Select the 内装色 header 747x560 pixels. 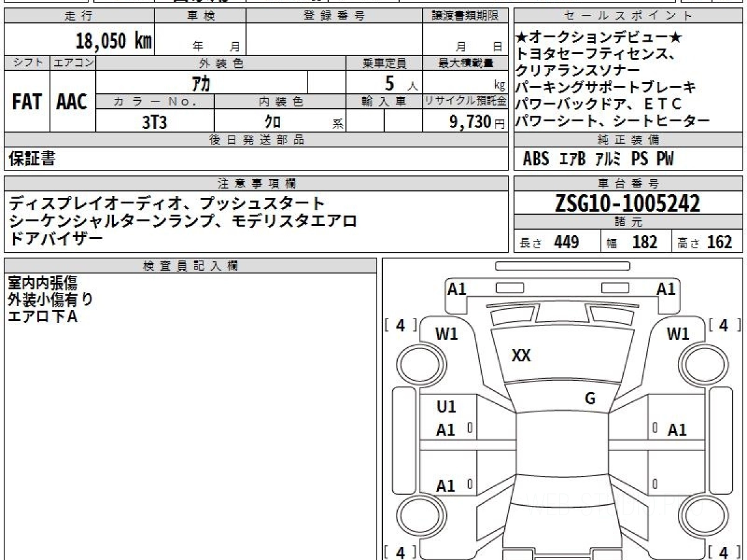pyautogui.click(x=280, y=101)
